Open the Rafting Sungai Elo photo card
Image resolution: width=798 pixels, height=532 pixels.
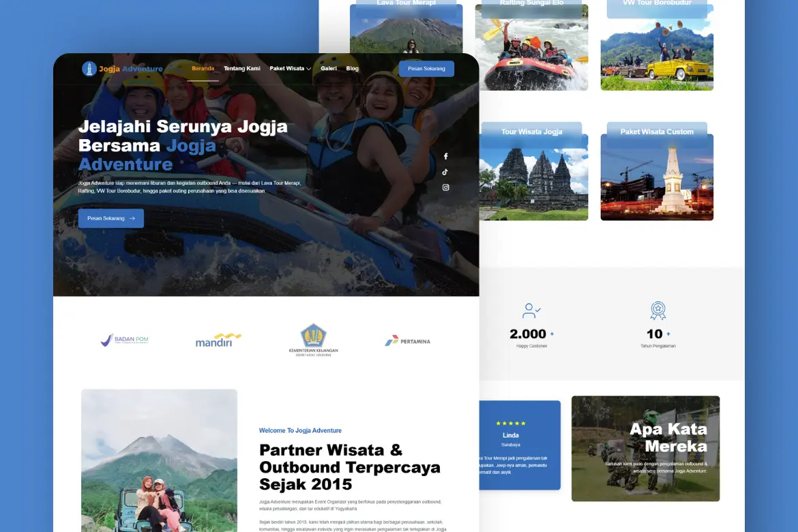coord(531,48)
